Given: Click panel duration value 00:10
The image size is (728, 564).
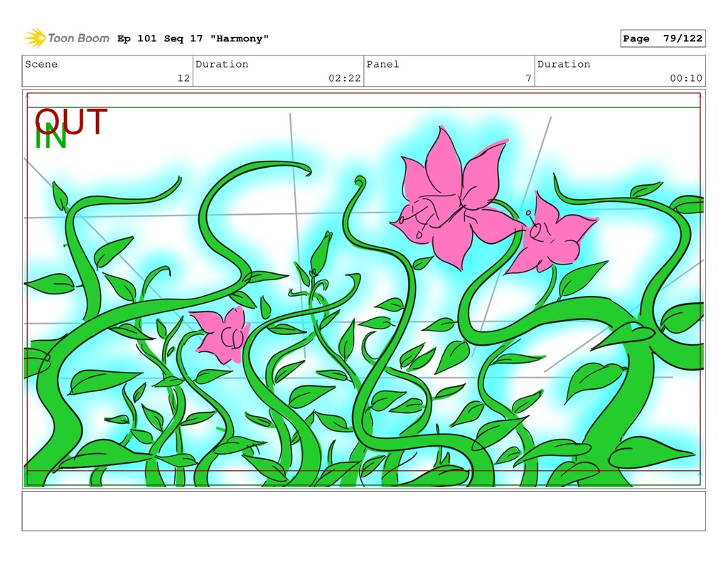Looking at the screenshot, I should pos(686,78).
